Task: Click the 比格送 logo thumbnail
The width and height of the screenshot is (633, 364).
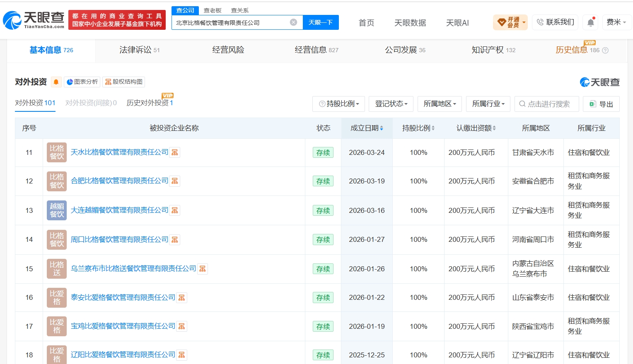Action: click(x=57, y=269)
